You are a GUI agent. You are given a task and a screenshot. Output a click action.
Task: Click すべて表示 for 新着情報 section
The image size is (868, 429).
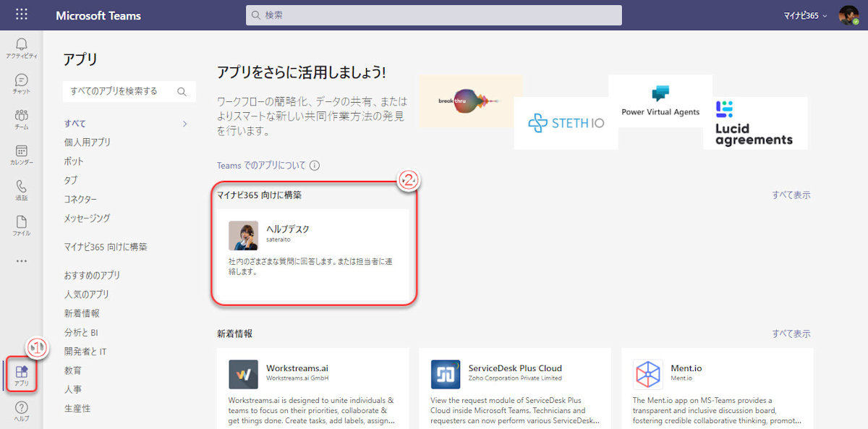click(791, 334)
